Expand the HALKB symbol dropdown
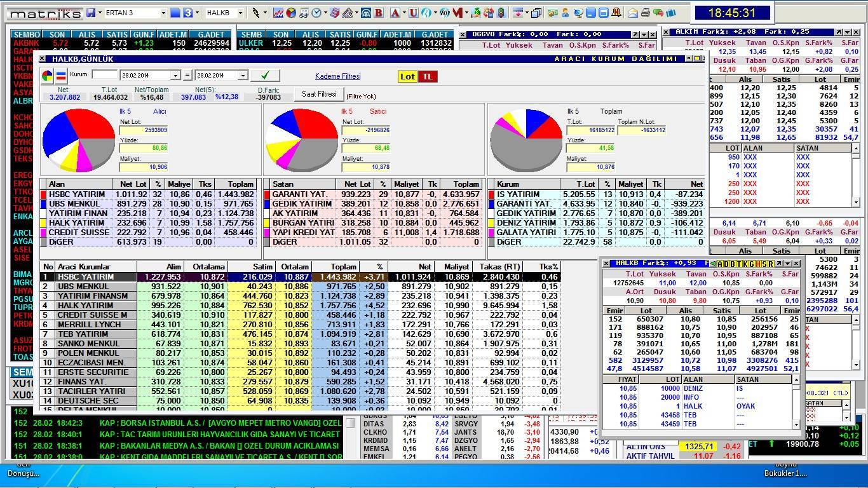The height and width of the screenshot is (488, 868). 241,13
